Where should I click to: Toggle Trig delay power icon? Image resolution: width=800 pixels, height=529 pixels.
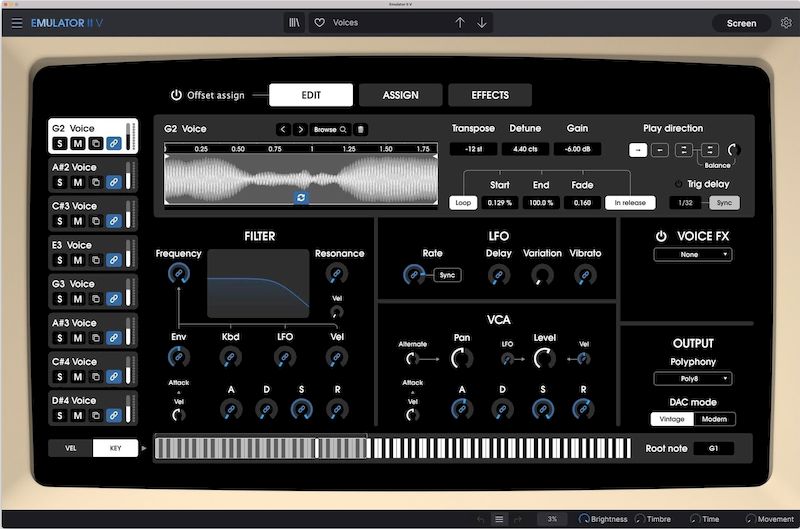tap(678, 184)
